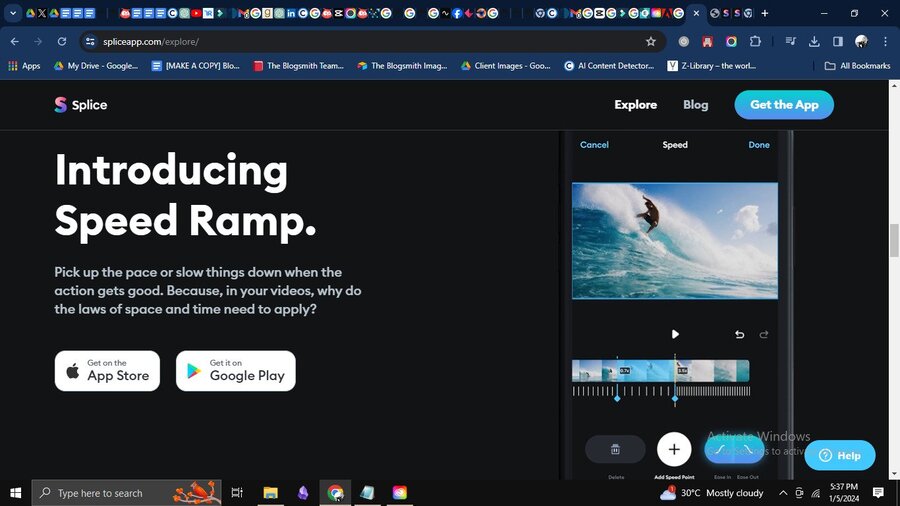Switch to the YouTube tab

pos(196,13)
